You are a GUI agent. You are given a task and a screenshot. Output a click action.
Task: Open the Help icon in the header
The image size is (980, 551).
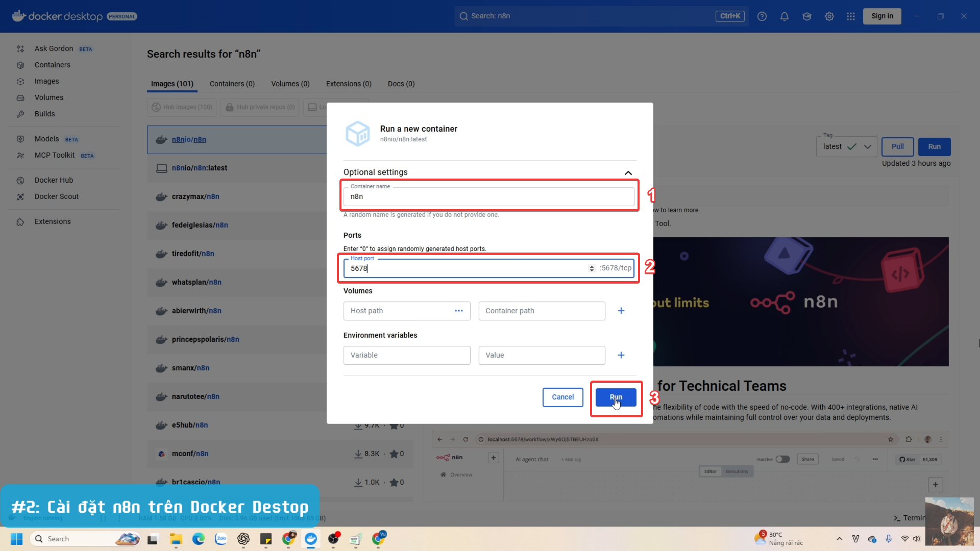(x=762, y=16)
